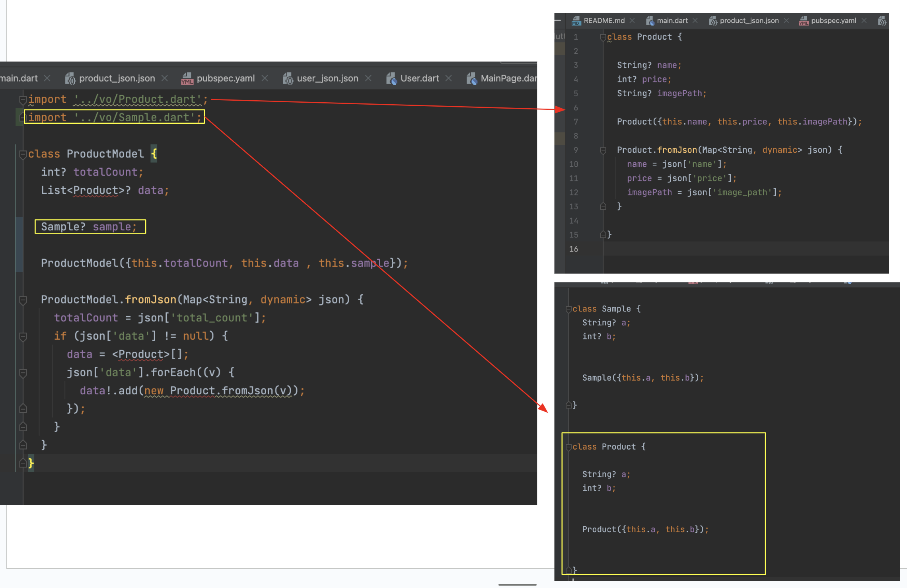Collapse the ProductModel.fromJson fold marker
Screen dimensions: 907x588
pos(23,300)
